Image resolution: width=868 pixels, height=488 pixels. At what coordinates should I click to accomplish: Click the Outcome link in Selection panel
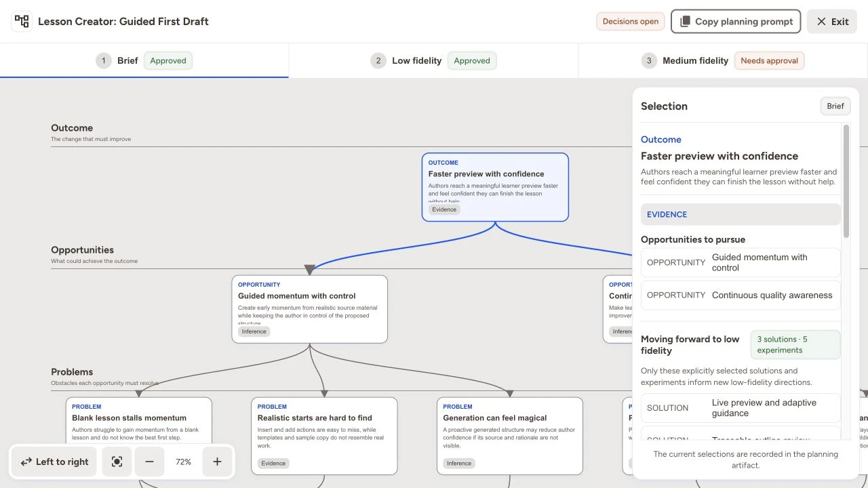point(661,140)
